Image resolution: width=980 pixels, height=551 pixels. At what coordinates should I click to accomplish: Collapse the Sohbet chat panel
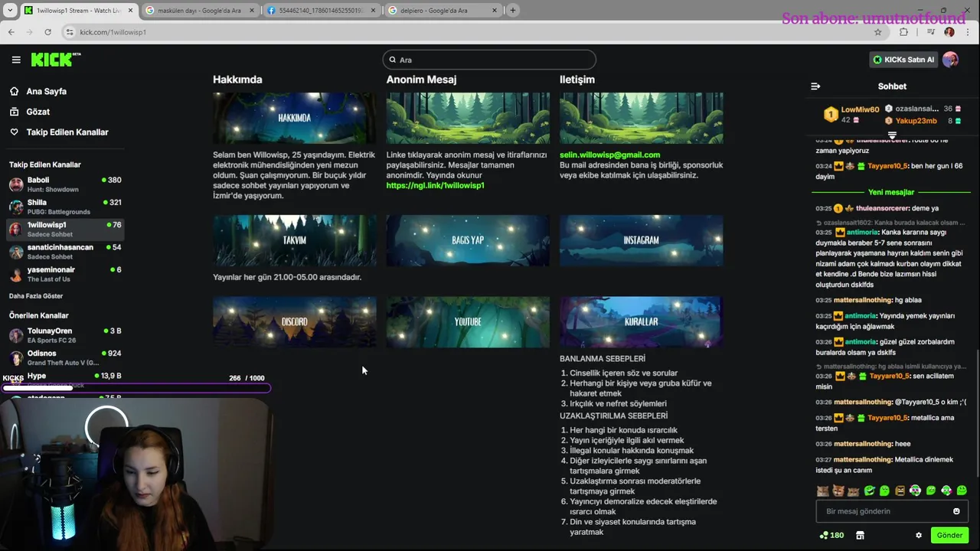point(815,86)
